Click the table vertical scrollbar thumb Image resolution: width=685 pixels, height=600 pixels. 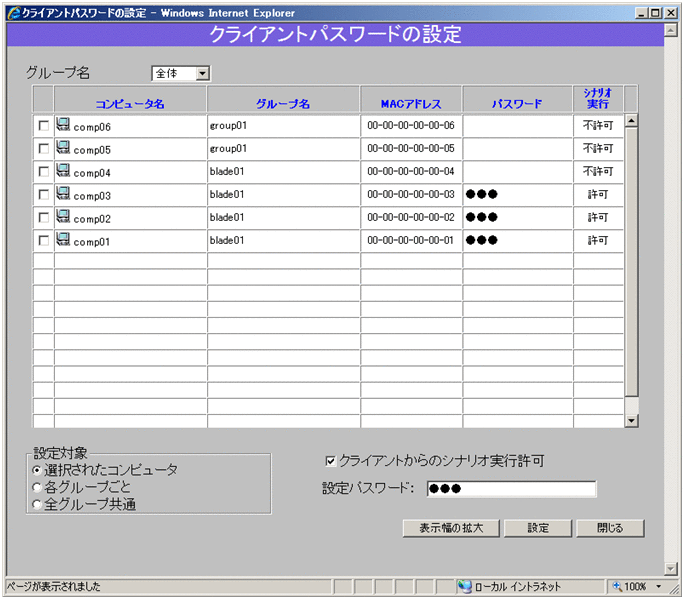coord(631,262)
